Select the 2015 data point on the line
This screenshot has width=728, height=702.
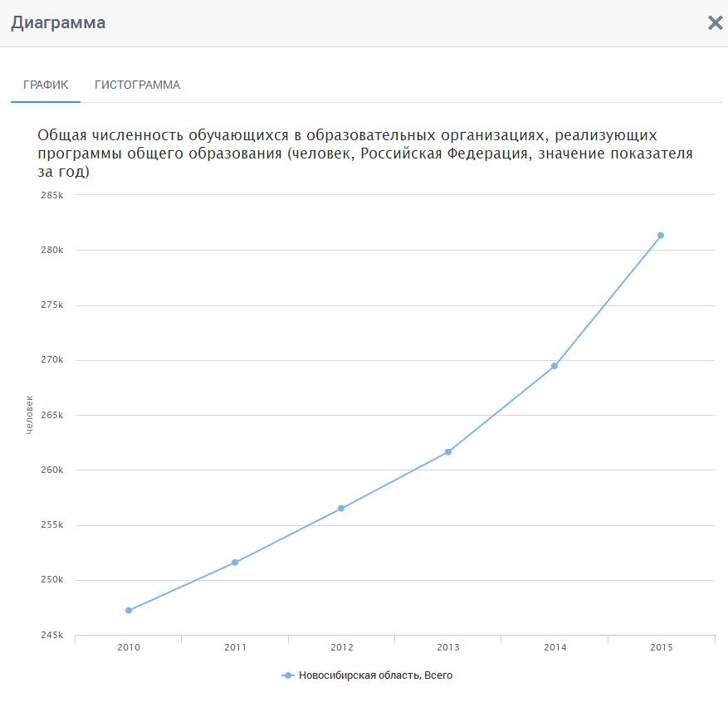click(x=661, y=236)
